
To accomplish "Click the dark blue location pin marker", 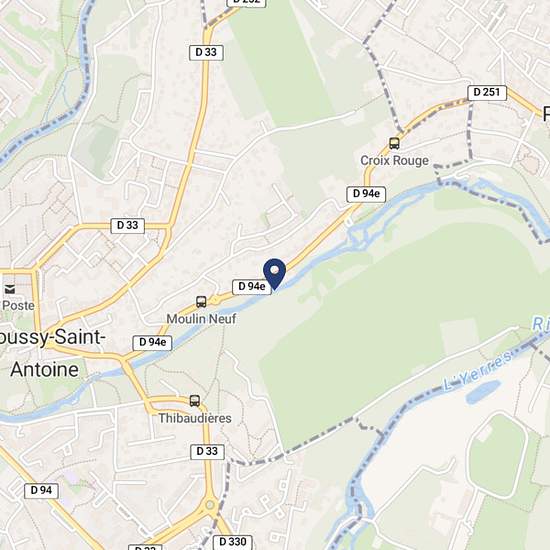I will tap(274, 274).
